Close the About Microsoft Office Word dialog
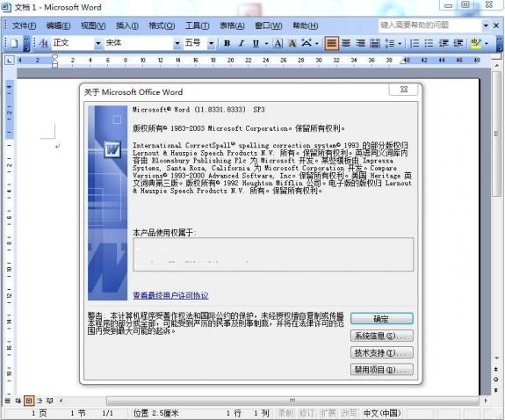505x420 pixels. coord(404,90)
